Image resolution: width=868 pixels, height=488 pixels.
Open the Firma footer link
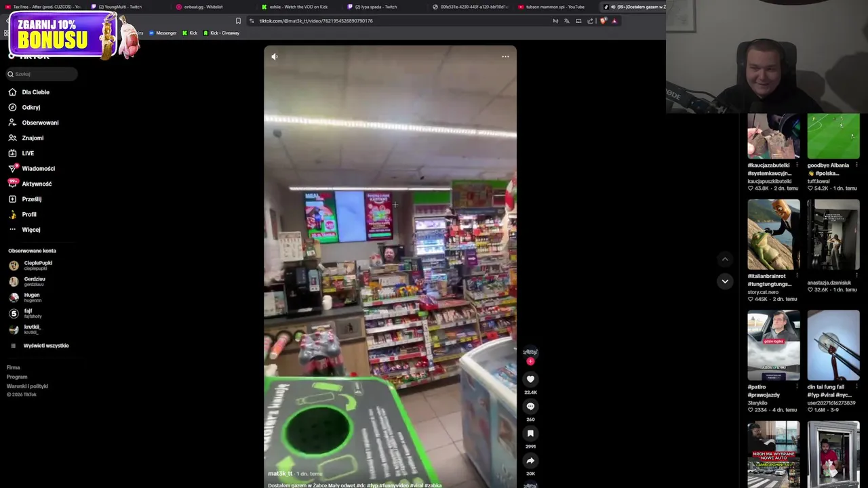[x=14, y=367]
